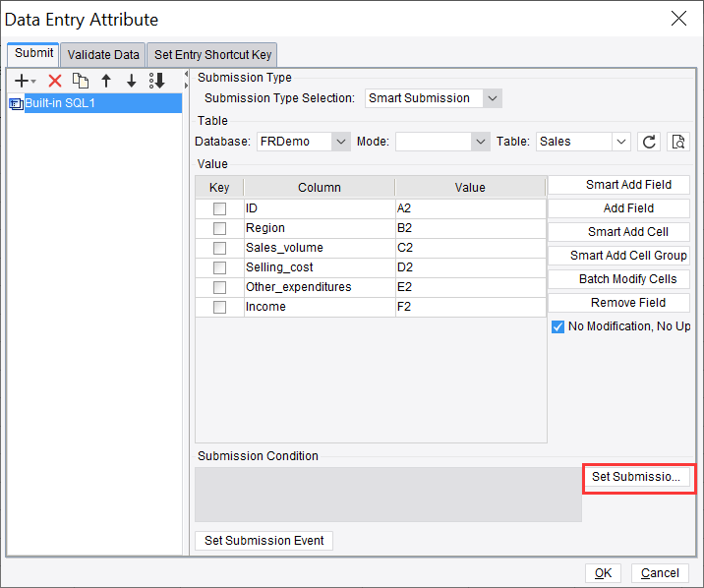
Task: Add a new submission with plus icon
Action: [25, 81]
